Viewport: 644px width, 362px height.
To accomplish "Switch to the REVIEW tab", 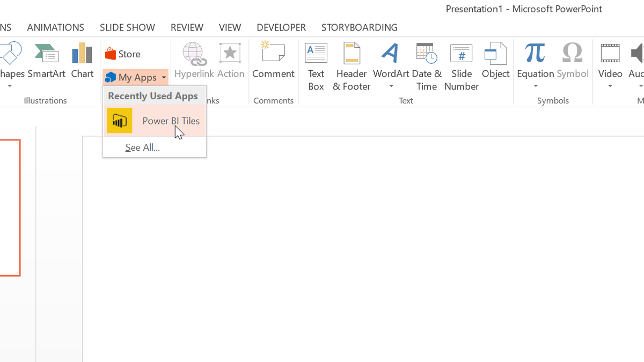I will 187,27.
